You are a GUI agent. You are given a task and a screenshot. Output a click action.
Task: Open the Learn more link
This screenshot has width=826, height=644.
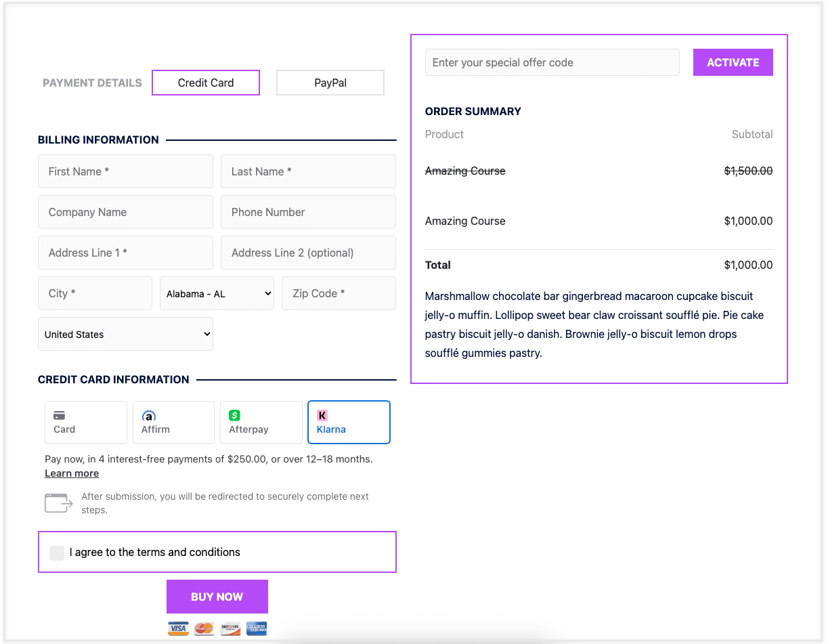point(72,473)
